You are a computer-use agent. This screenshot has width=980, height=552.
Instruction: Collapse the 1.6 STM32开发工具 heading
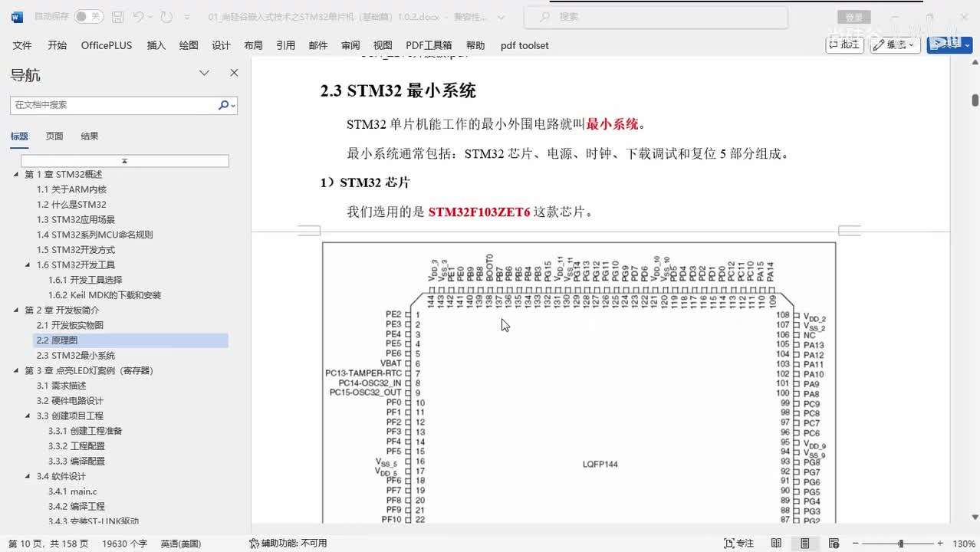tap(28, 265)
